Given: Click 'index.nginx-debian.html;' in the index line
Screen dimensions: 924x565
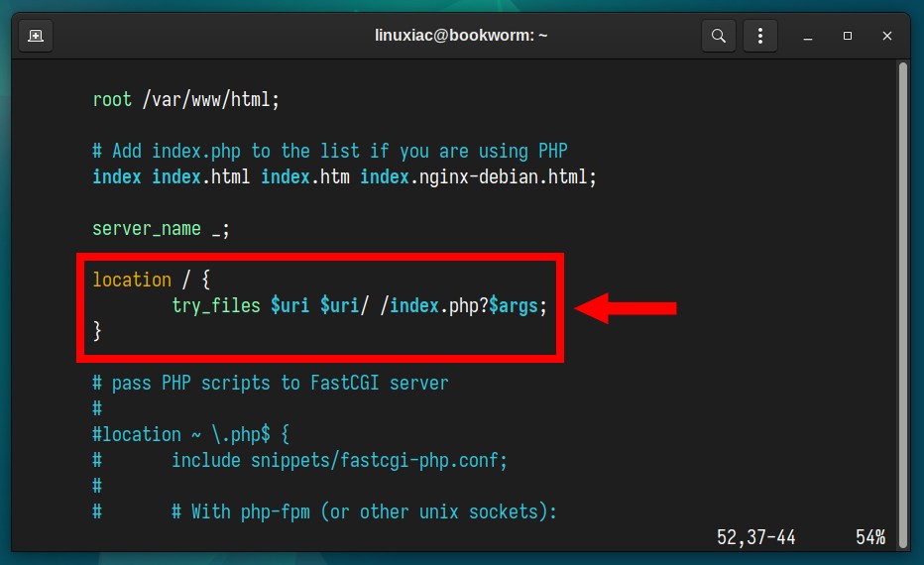Looking at the screenshot, I should [x=478, y=176].
